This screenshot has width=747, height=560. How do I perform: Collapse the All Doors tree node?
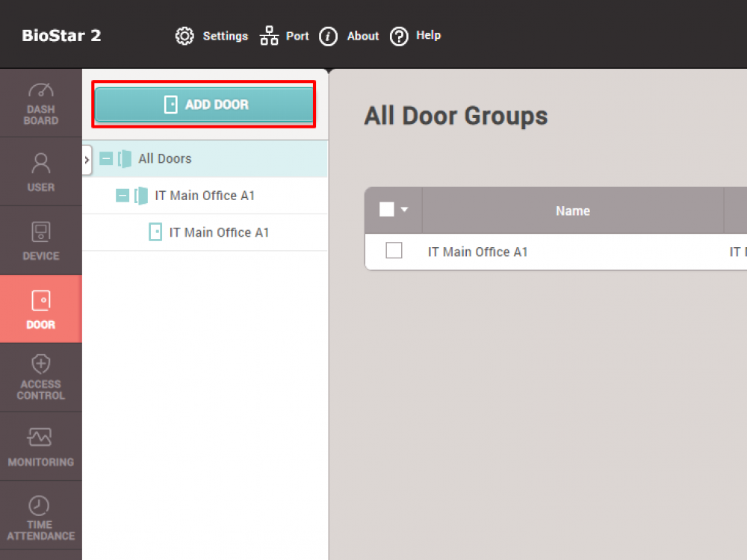click(107, 159)
